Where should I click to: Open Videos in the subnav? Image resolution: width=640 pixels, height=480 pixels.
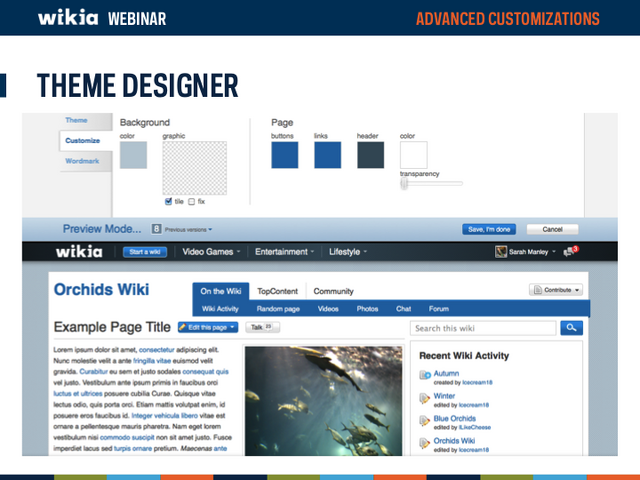[328, 309]
